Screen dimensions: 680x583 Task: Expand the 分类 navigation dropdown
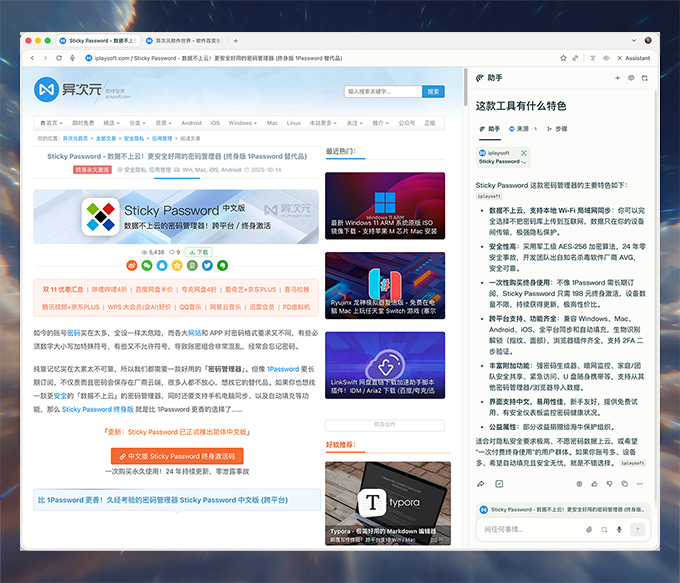pyautogui.click(x=137, y=123)
